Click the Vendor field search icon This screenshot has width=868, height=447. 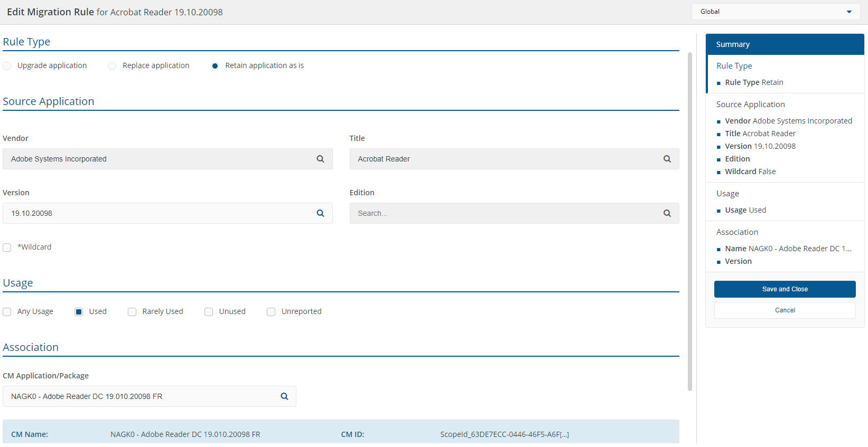tap(320, 159)
